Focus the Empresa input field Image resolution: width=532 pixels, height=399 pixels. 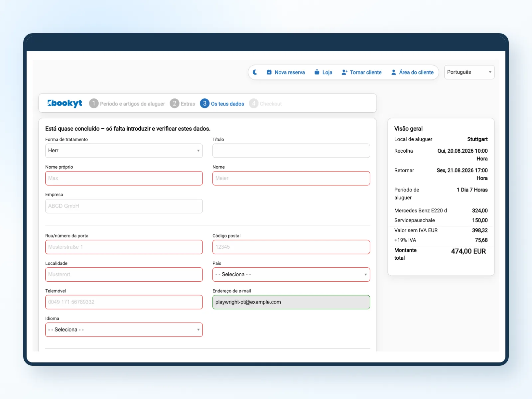(124, 206)
